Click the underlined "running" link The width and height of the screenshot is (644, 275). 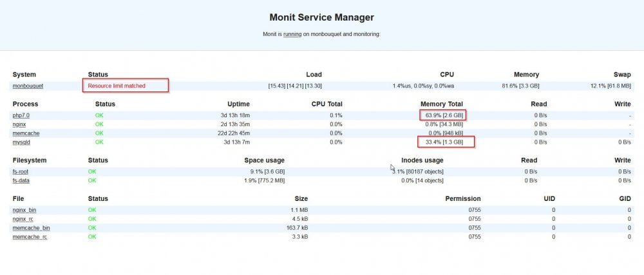[293, 34]
